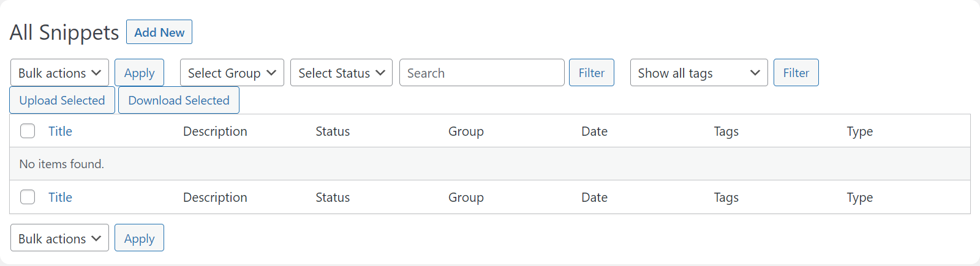
Task: Open the Select Status dropdown
Action: click(341, 73)
